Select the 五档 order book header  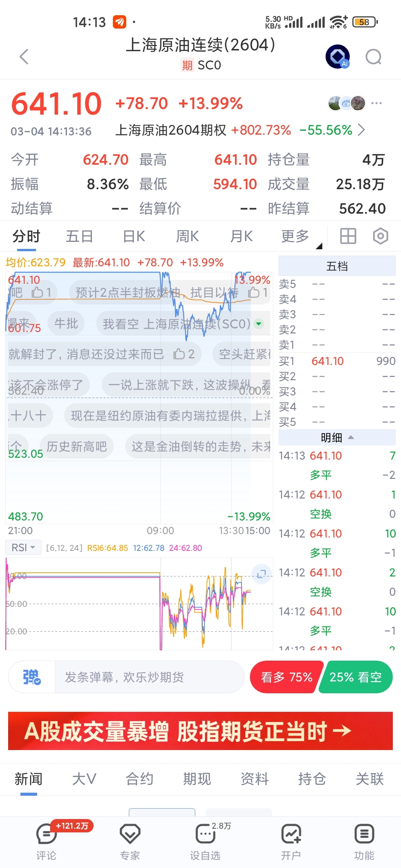click(337, 266)
